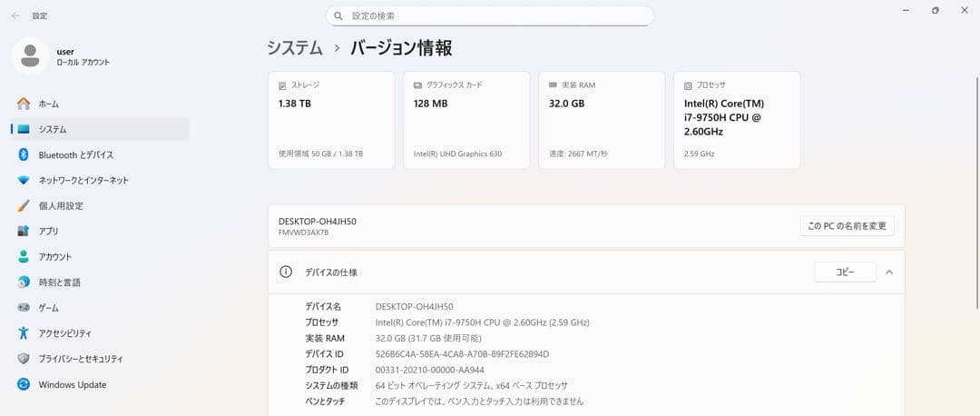Click 64 ビット オペレーティング システム value
This screenshot has height=416, width=980.
(x=471, y=385)
